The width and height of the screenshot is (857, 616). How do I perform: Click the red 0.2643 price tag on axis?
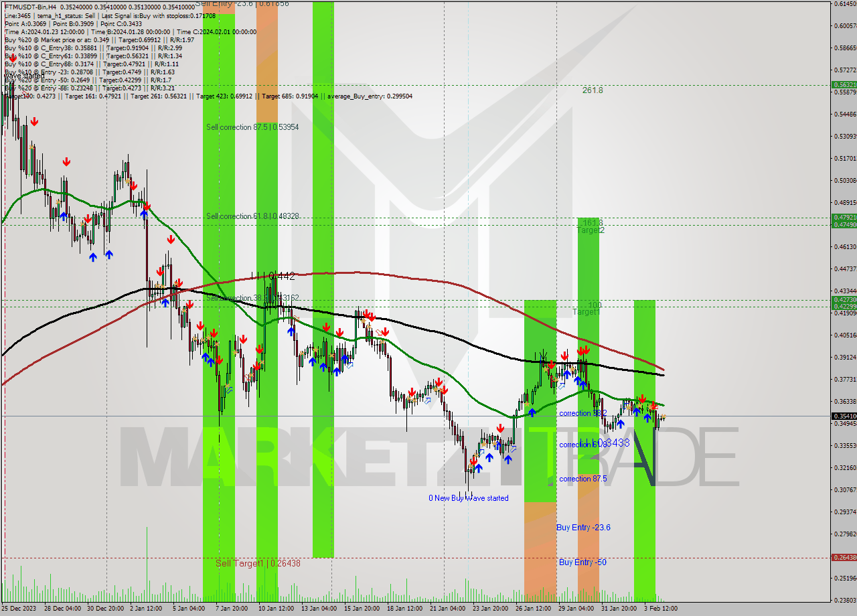click(x=844, y=558)
